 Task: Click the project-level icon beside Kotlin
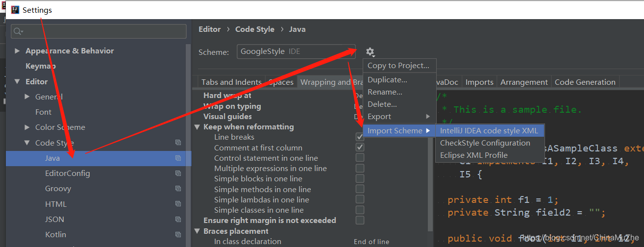pos(178,235)
